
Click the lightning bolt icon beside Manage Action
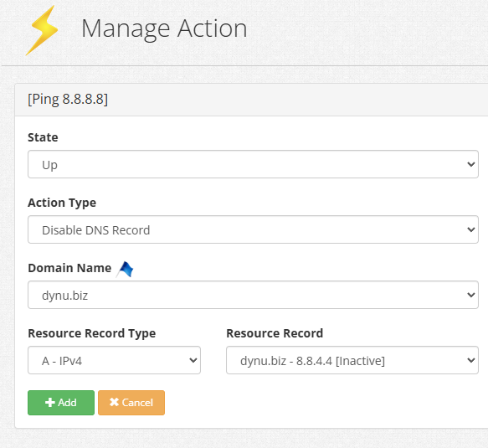(x=42, y=30)
